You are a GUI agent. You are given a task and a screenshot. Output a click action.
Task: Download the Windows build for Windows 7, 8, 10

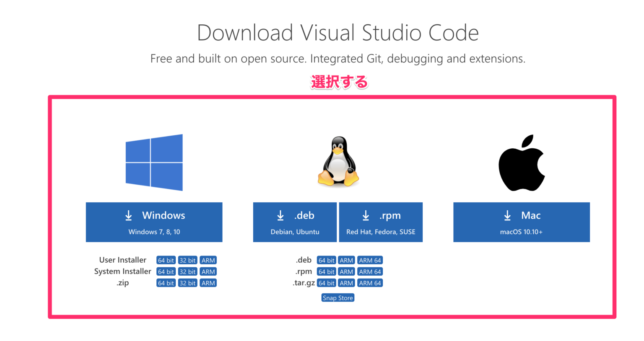(x=154, y=222)
